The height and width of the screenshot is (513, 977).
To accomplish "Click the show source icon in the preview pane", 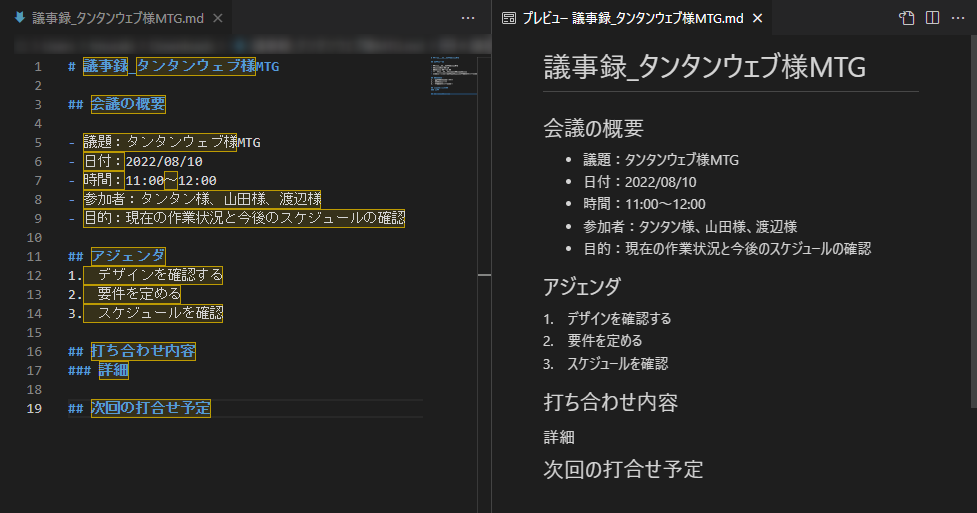I will 907,18.
